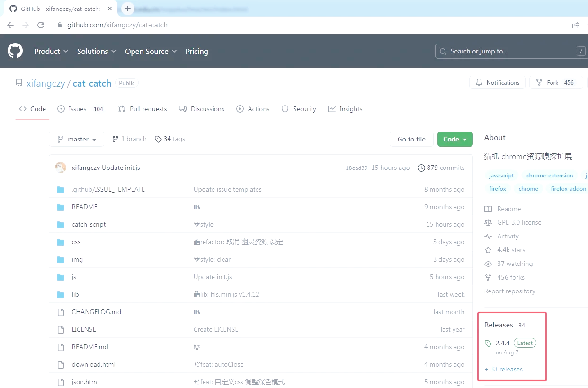Open the master branch dropdown
Image resolution: width=588 pixels, height=388 pixels.
coord(76,139)
